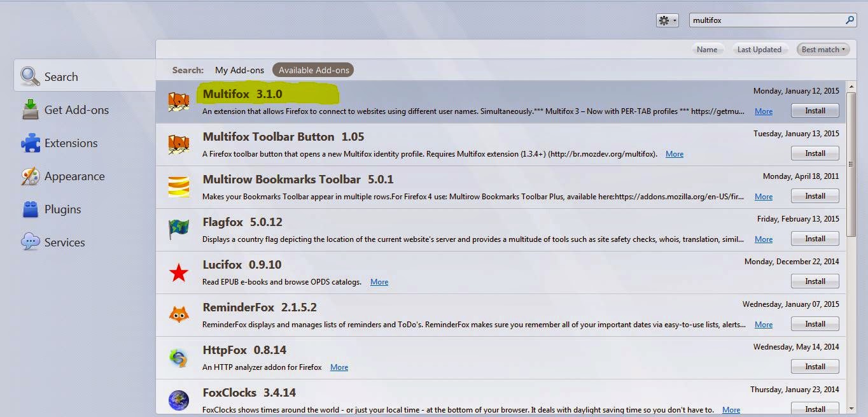This screenshot has width=868, height=417.
Task: Sort results by Name
Action: [x=707, y=49]
